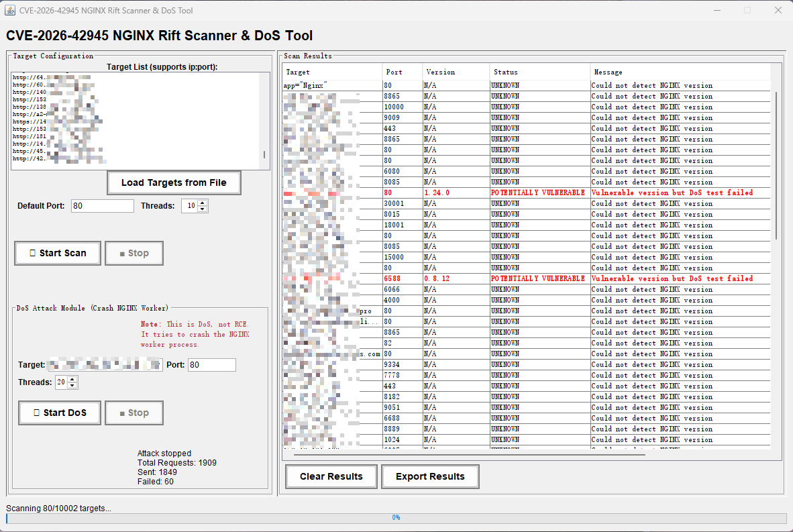Click the scanning progress bar at bottom
Viewport: 793px width, 532px height.
pos(396,518)
